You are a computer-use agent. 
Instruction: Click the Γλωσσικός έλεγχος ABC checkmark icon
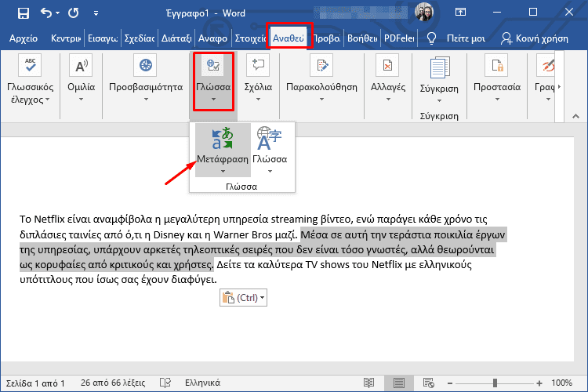coord(30,65)
